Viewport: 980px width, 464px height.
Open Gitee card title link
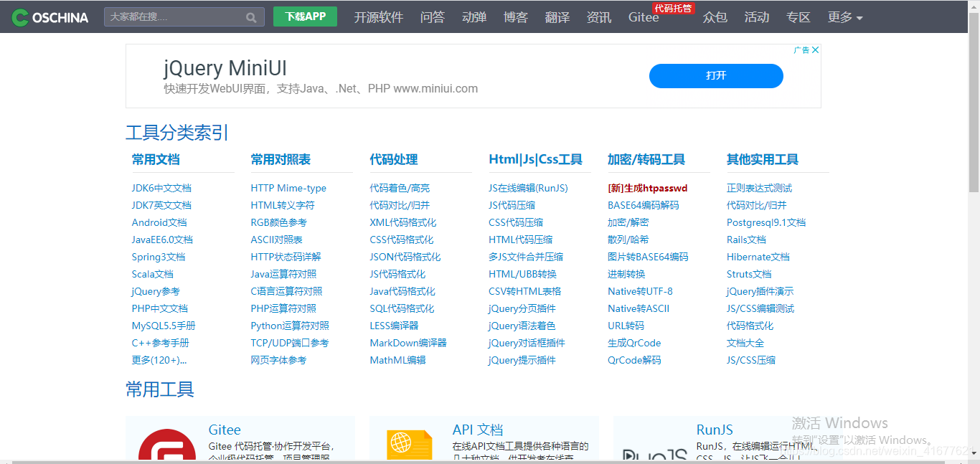(225, 430)
